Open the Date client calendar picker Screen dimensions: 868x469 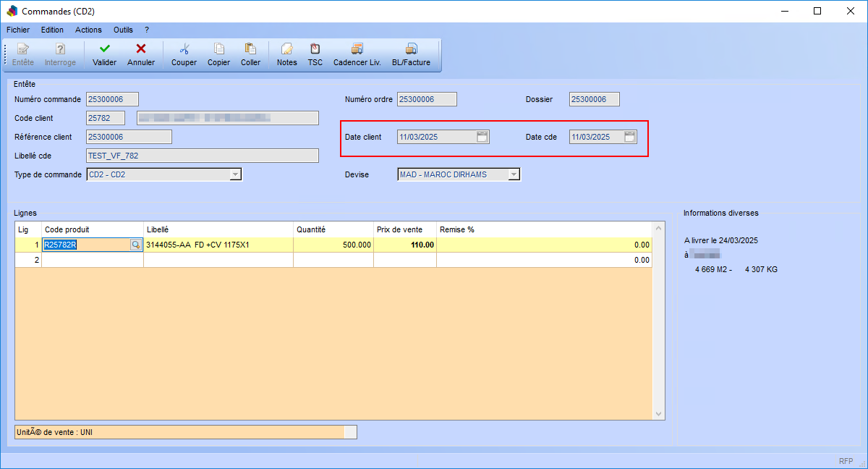(482, 137)
